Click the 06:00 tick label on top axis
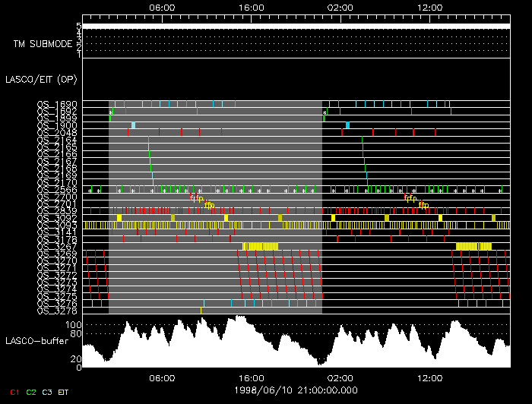532x404 pixels. point(163,7)
